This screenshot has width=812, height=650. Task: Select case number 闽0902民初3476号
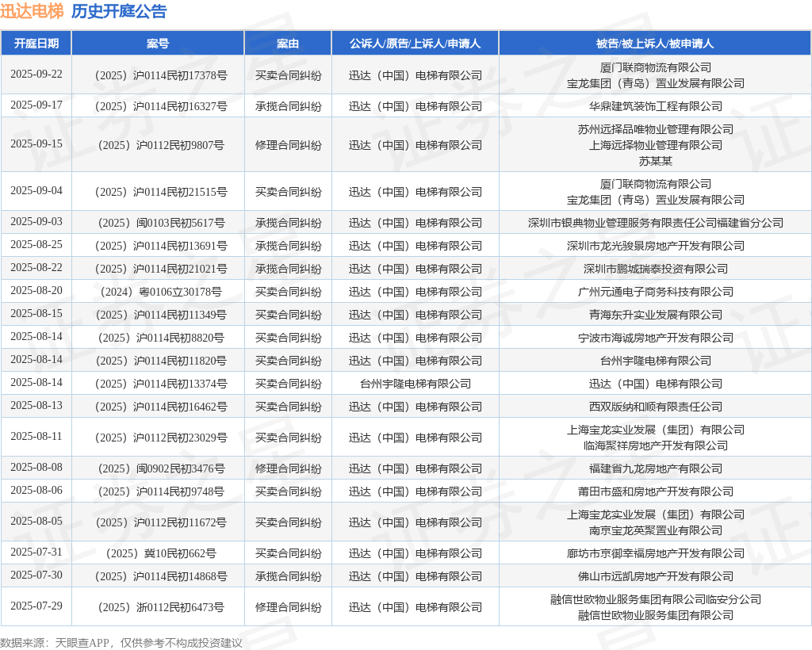pyautogui.click(x=161, y=468)
